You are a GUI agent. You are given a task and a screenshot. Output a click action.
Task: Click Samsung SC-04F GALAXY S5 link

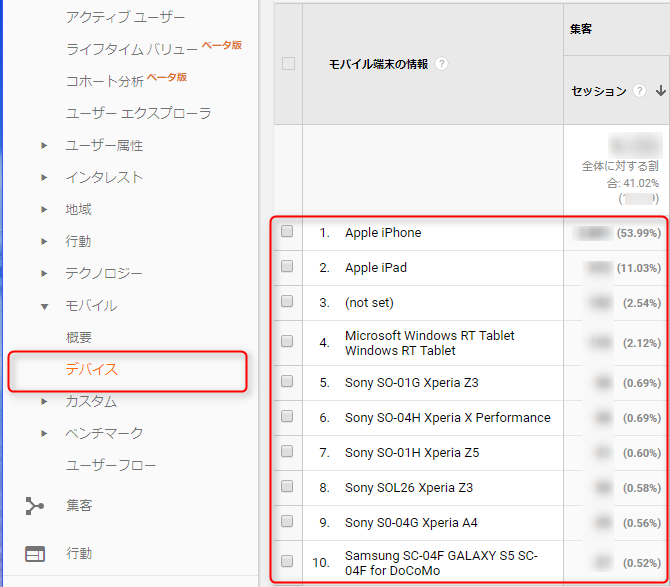pos(441,563)
